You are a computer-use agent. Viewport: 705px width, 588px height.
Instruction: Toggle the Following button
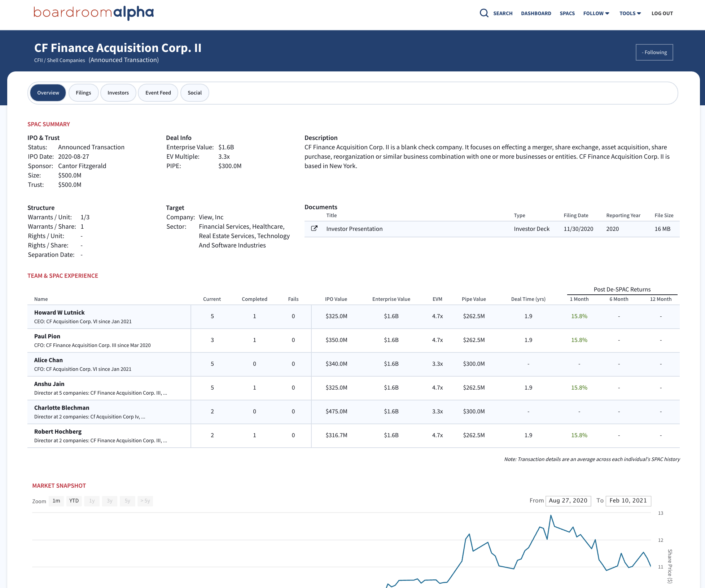[654, 52]
